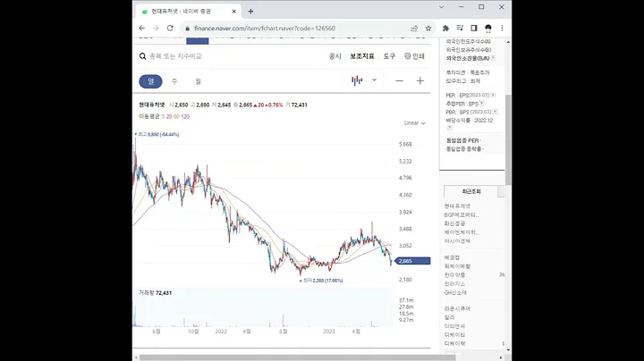Reload the page with refresh icon
The width and height of the screenshot is (644, 361).
[170, 28]
